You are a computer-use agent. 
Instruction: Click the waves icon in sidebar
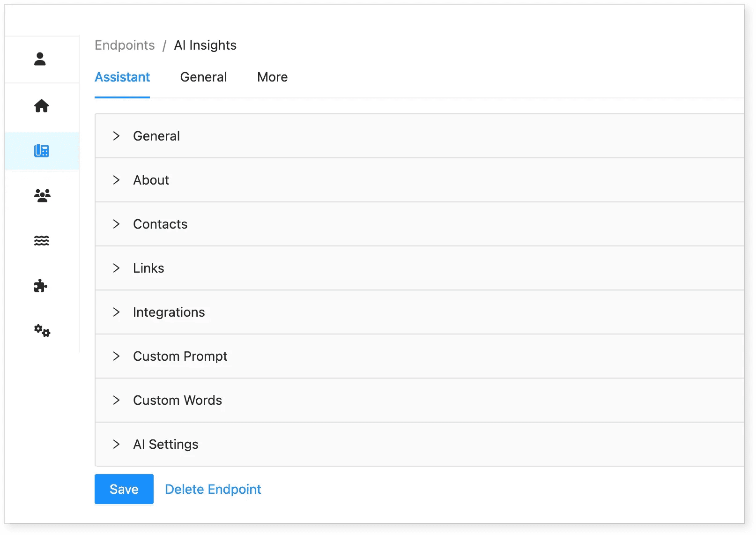pyautogui.click(x=41, y=241)
